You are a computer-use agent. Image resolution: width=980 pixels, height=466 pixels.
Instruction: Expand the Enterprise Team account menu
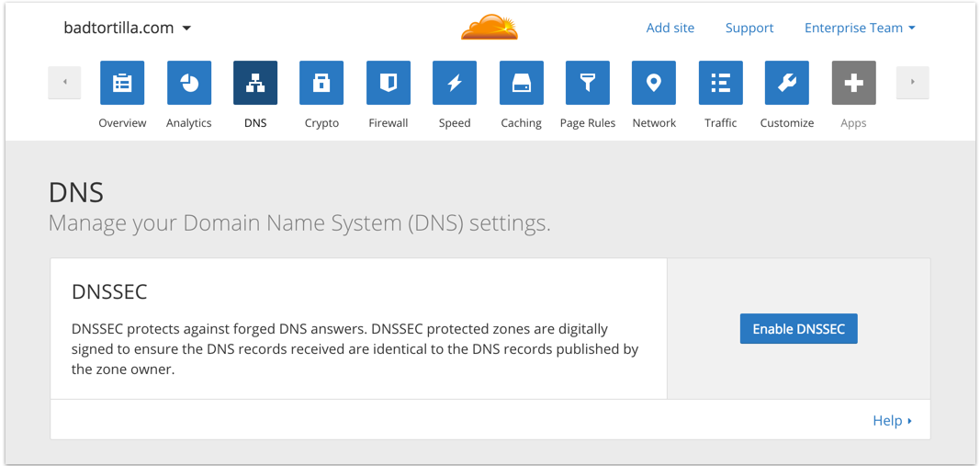pyautogui.click(x=860, y=28)
